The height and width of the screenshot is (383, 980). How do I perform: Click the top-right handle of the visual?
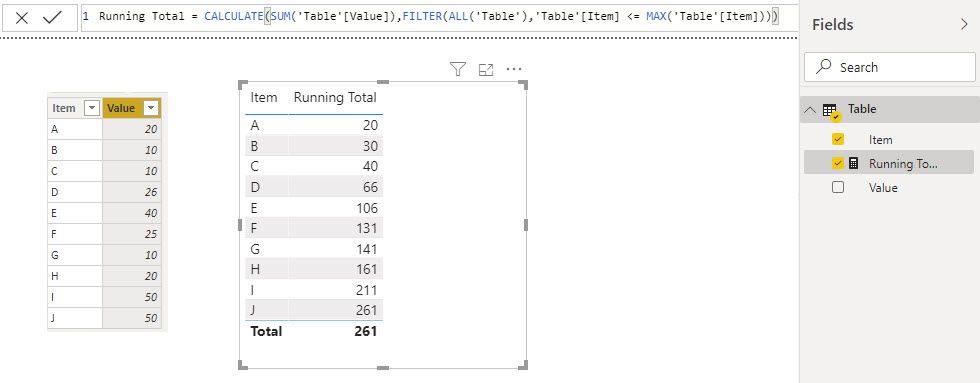(x=524, y=84)
